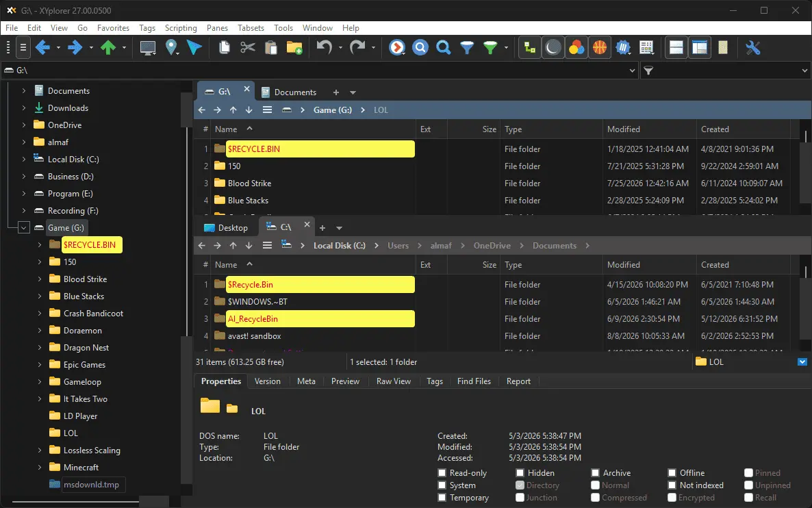Redo the last undone action

357,48
